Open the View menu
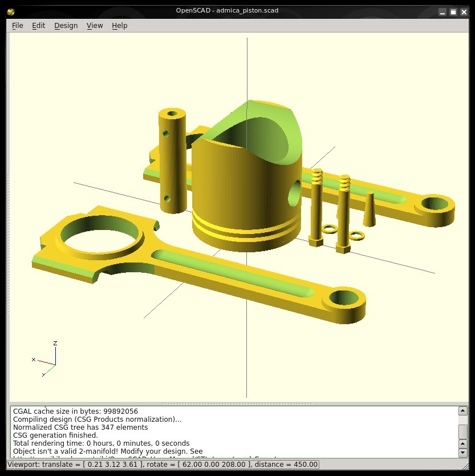The image size is (475, 476). [95, 26]
